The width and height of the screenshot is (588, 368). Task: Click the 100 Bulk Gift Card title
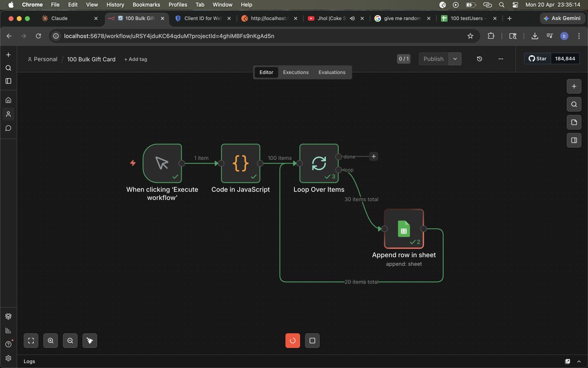click(91, 59)
